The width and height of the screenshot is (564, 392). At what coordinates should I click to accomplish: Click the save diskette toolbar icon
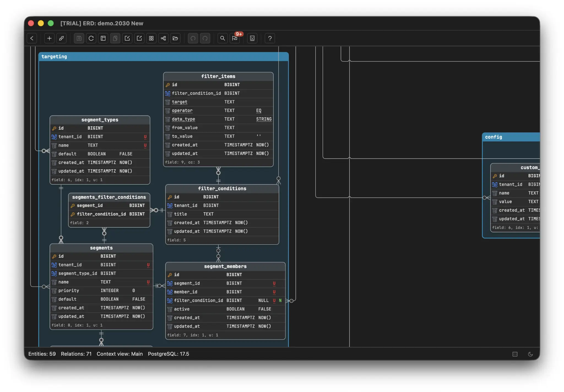pyautogui.click(x=79, y=38)
